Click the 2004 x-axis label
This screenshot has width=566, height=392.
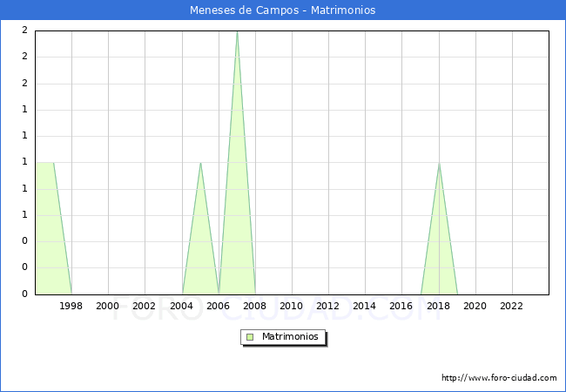pyautogui.click(x=182, y=306)
